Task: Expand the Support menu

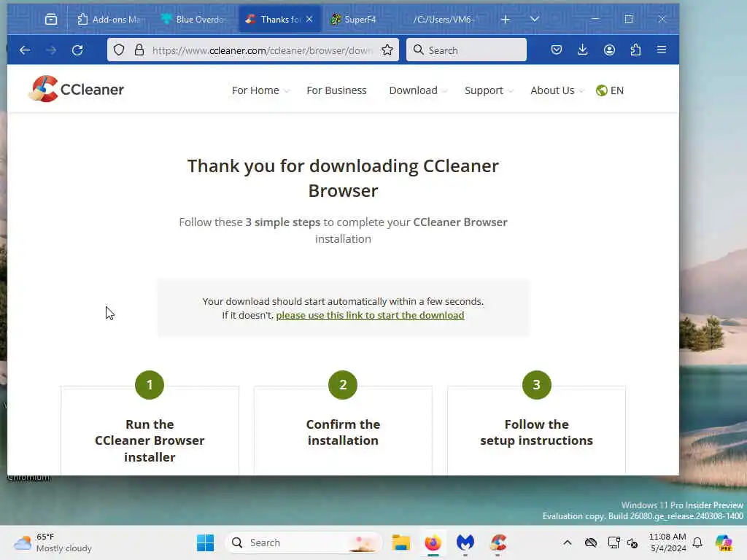Action: click(488, 90)
